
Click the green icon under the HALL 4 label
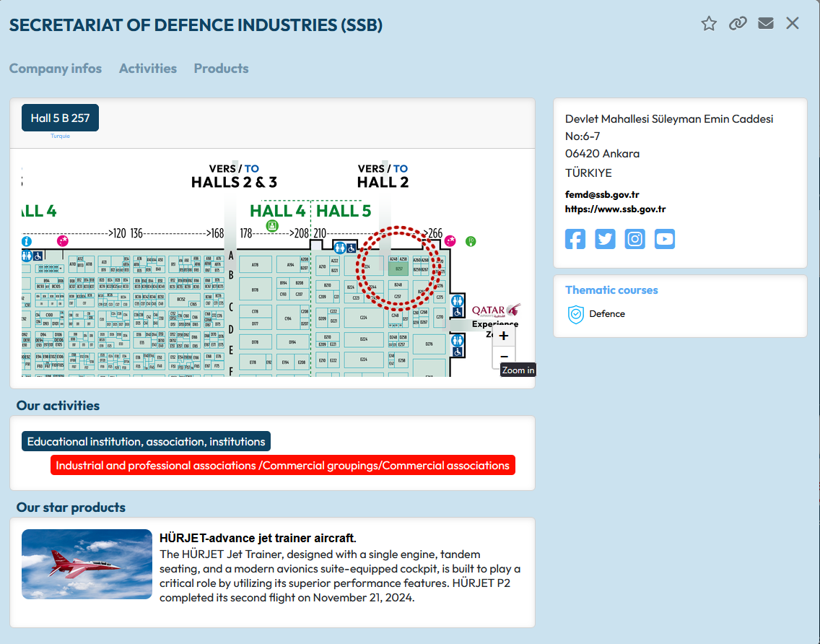tap(272, 226)
